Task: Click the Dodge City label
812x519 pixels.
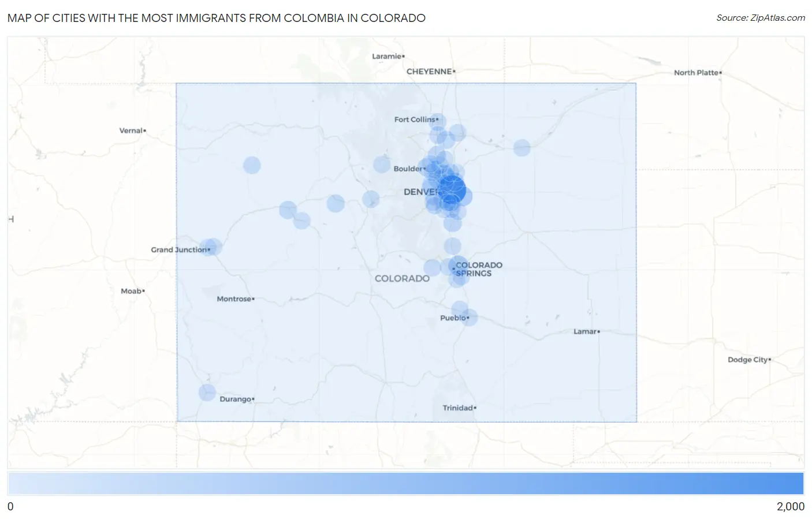Action: pos(749,360)
